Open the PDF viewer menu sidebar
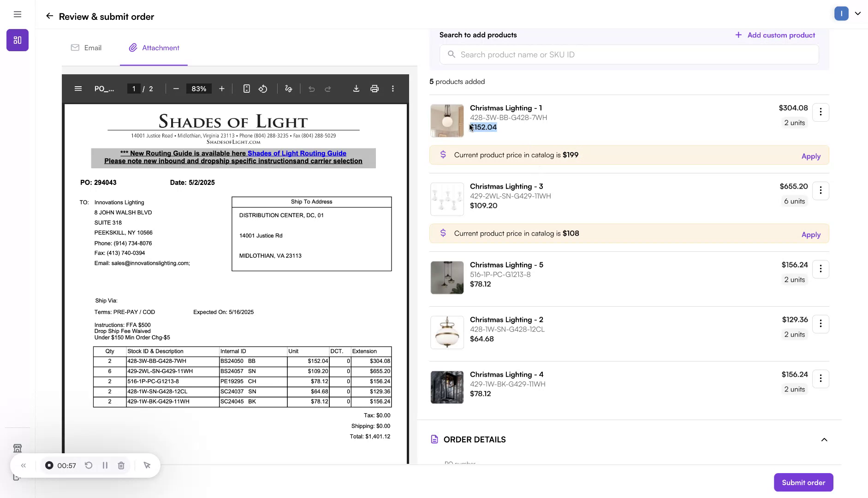This screenshot has width=868, height=498. [78, 89]
